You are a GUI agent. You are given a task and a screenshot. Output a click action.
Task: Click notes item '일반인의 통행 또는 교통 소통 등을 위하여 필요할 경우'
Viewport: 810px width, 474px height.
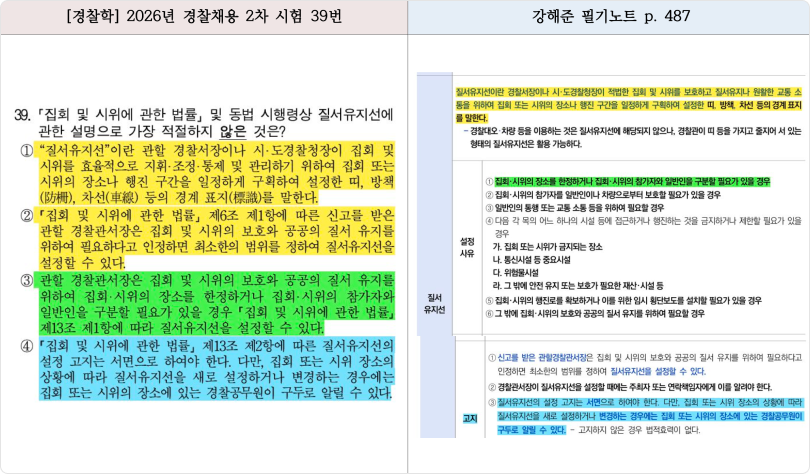coord(579,208)
